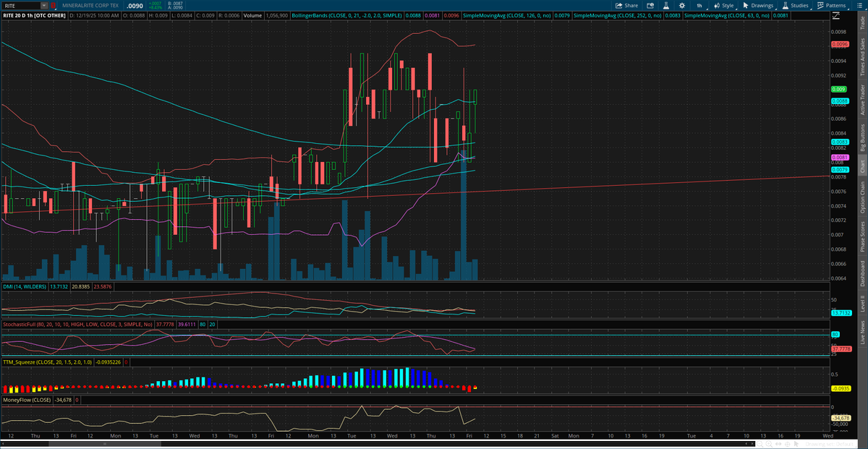Image resolution: width=868 pixels, height=449 pixels.
Task: Click the MoneyFlow (CLOSE) study label
Action: 27,399
